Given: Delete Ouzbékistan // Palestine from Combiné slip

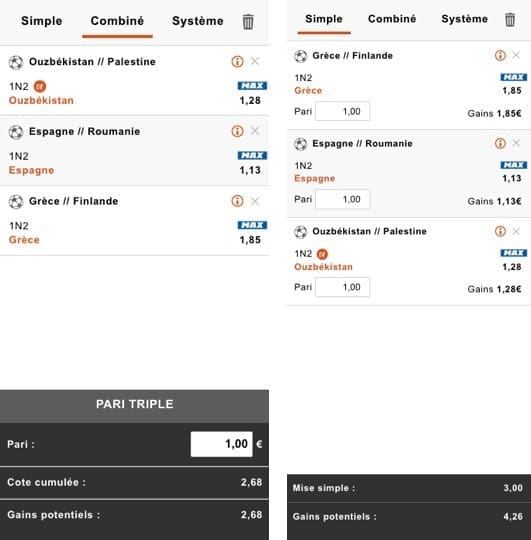Looking at the screenshot, I should [x=255, y=61].
